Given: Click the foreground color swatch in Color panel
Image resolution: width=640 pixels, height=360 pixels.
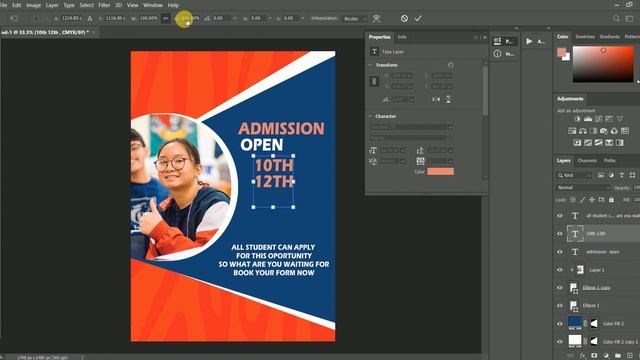Looking at the screenshot, I should pos(562,52).
